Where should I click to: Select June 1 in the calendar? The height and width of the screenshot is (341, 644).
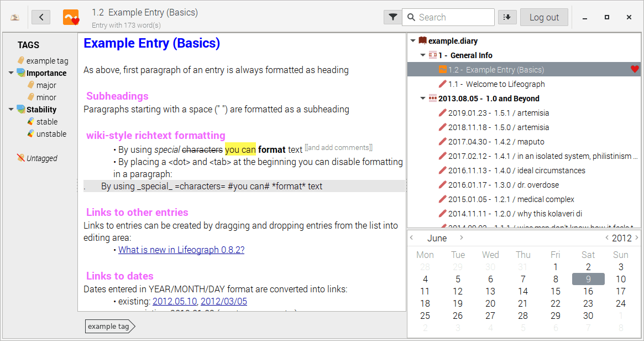[556, 267]
